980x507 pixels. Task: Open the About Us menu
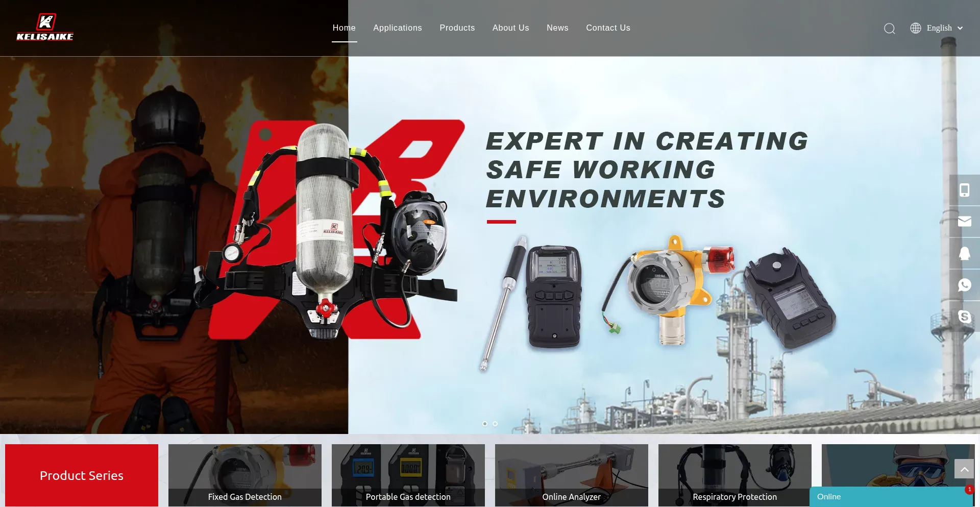click(511, 28)
